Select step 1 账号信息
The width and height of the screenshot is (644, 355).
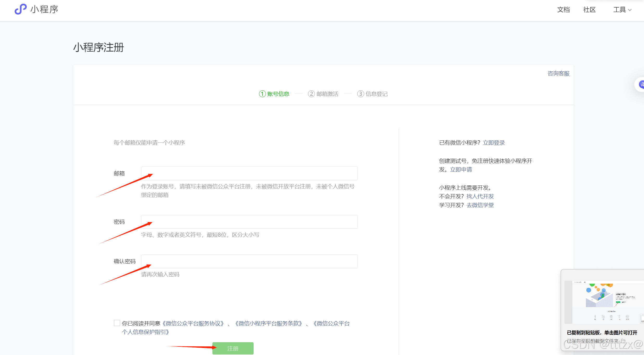pyautogui.click(x=274, y=94)
